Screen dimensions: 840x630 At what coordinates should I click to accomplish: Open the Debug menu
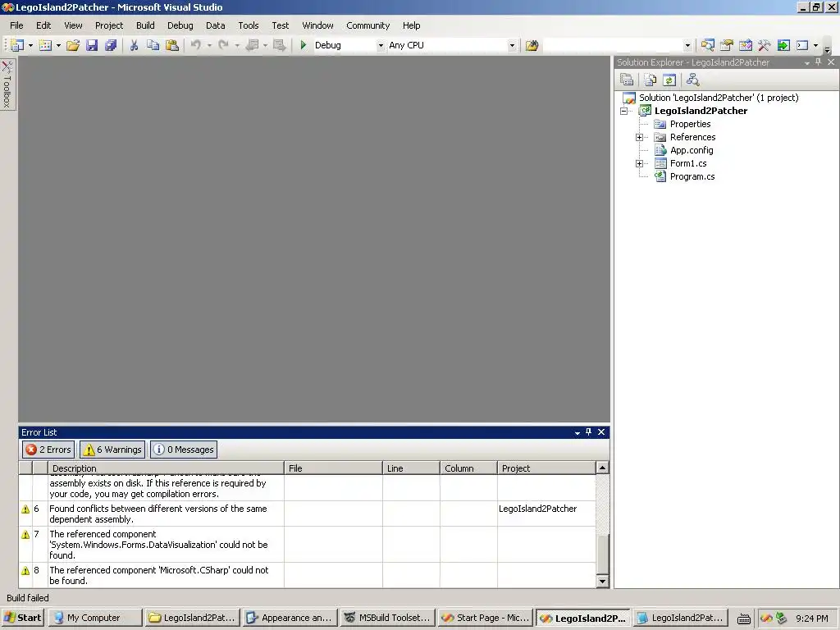tap(180, 25)
